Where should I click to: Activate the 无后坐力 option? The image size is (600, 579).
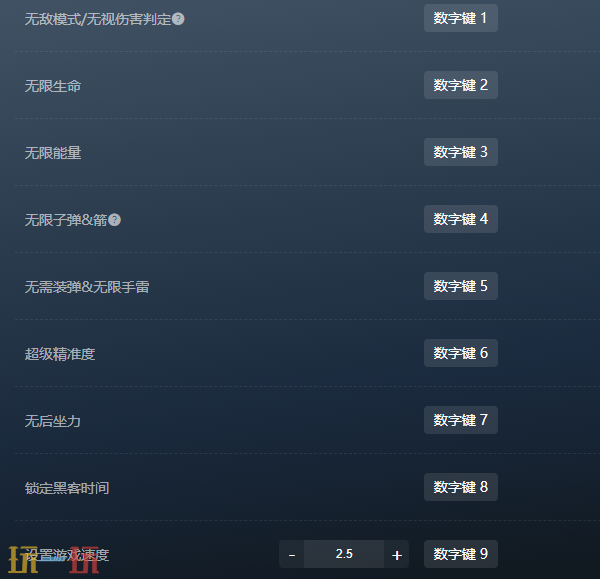click(x=53, y=421)
